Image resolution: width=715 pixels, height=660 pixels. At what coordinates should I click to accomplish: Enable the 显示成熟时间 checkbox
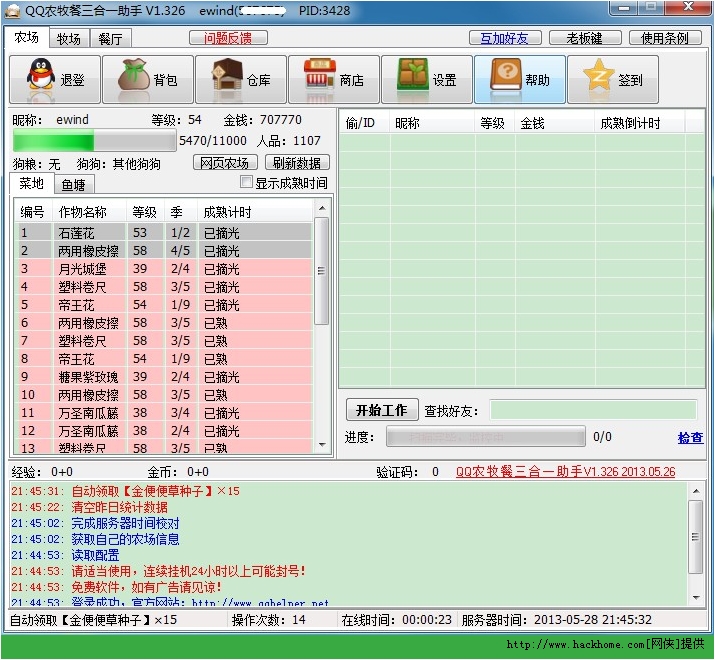pos(246,182)
